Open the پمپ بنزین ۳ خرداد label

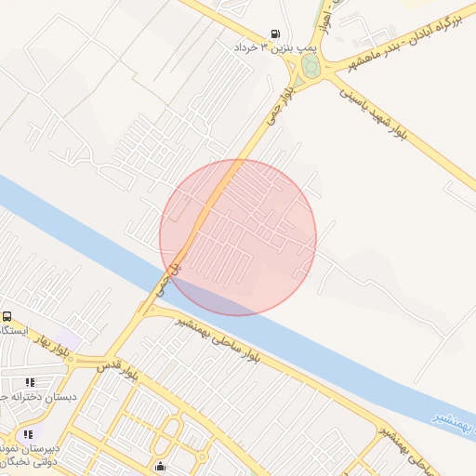coord(275,47)
